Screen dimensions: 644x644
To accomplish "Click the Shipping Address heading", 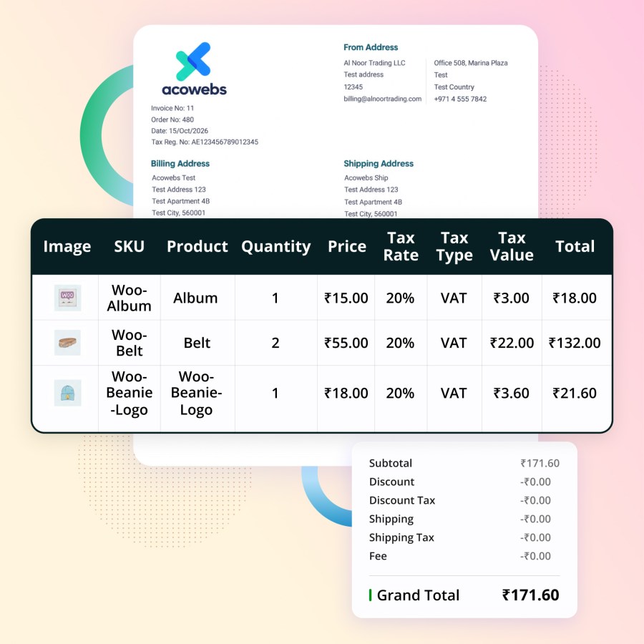I will (379, 163).
